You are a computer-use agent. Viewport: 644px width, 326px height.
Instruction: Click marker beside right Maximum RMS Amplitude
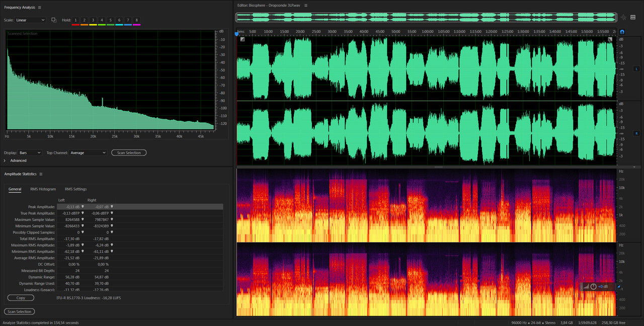click(112, 245)
